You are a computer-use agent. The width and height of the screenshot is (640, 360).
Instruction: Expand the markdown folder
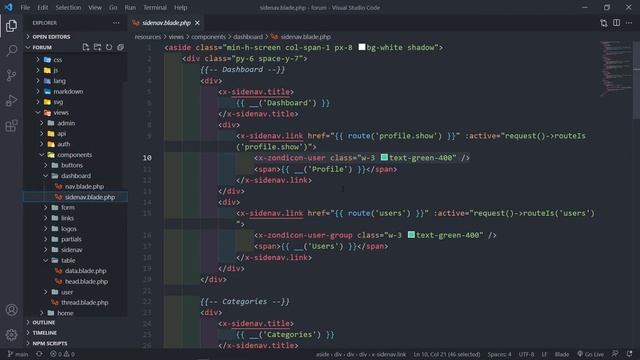point(68,91)
